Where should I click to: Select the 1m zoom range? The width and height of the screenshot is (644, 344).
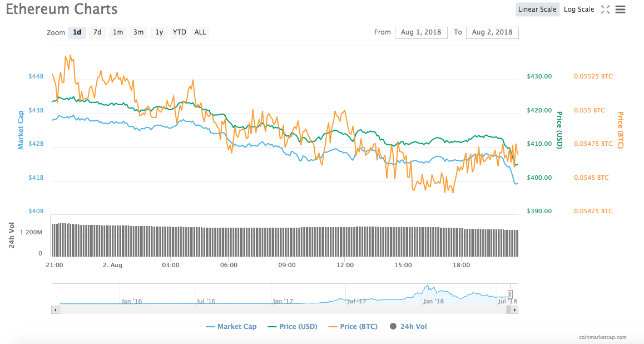[118, 32]
